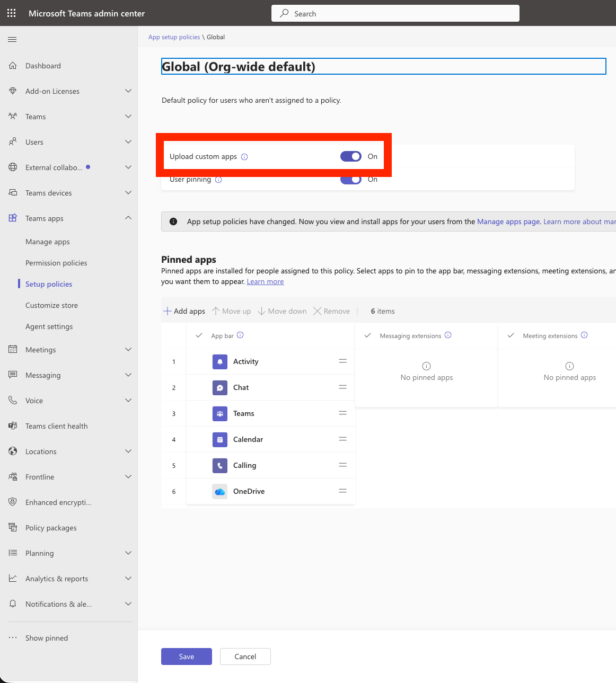Check the Meeting extensions column checkmark

pos(511,335)
